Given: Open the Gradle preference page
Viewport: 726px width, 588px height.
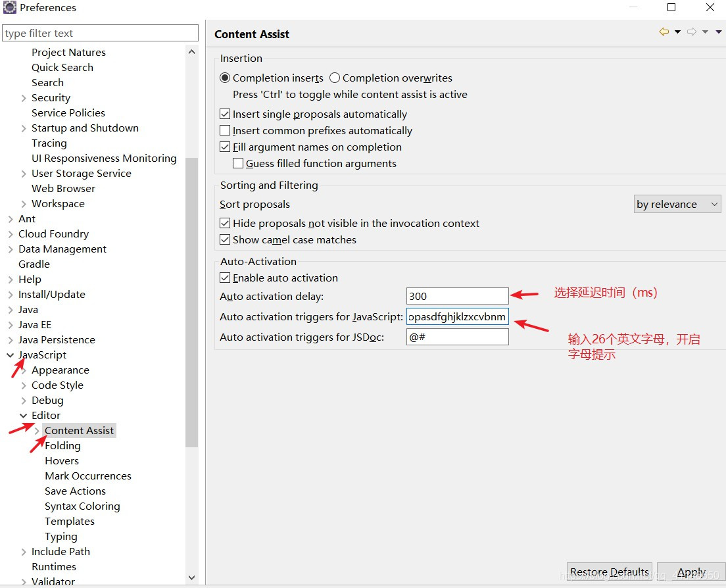Looking at the screenshot, I should coord(34,264).
